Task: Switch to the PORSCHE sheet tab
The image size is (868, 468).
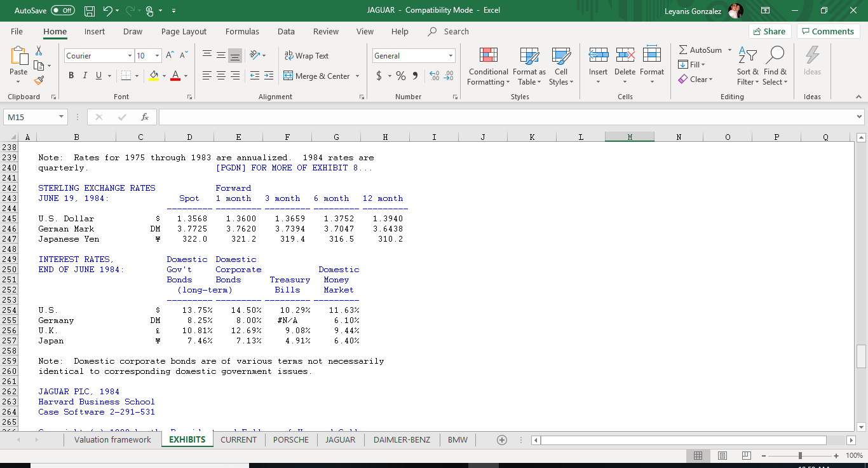Action: click(x=290, y=439)
